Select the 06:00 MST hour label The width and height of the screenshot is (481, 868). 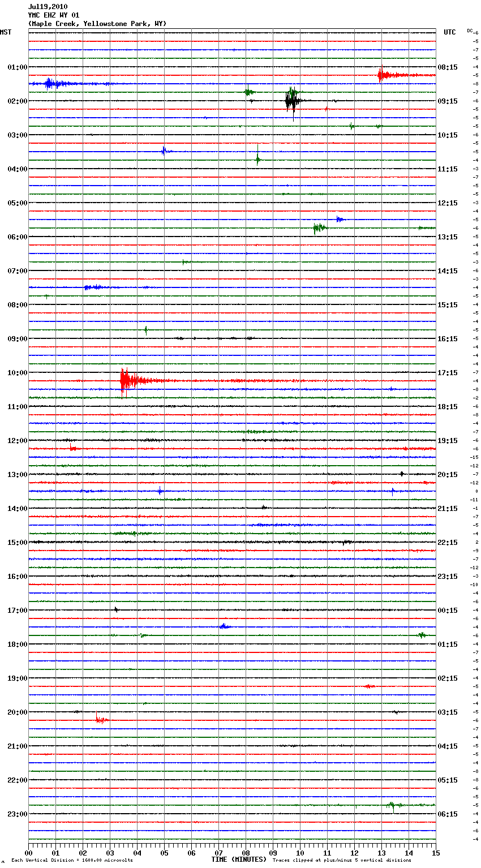17,237
